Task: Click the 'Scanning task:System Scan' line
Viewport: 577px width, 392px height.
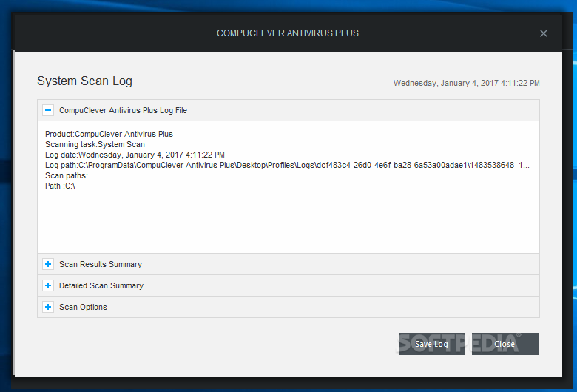Action: coord(95,144)
